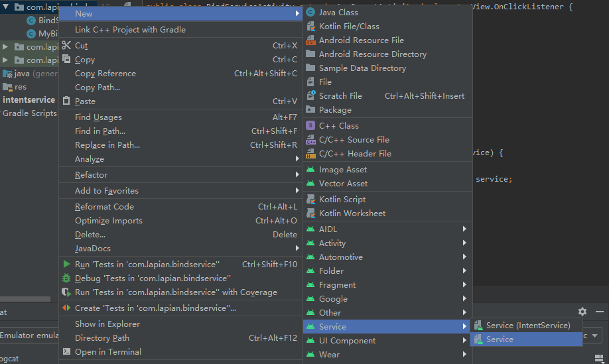Select the res folder in the tree

point(20,87)
